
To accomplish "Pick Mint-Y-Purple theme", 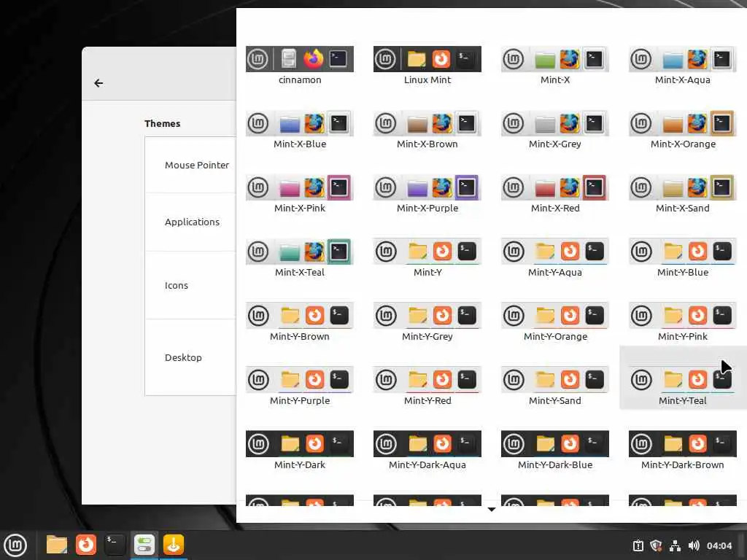I will click(300, 386).
